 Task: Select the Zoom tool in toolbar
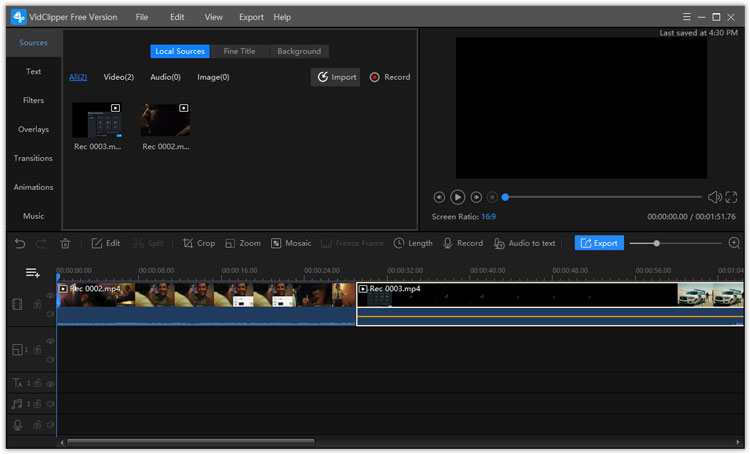[x=243, y=243]
